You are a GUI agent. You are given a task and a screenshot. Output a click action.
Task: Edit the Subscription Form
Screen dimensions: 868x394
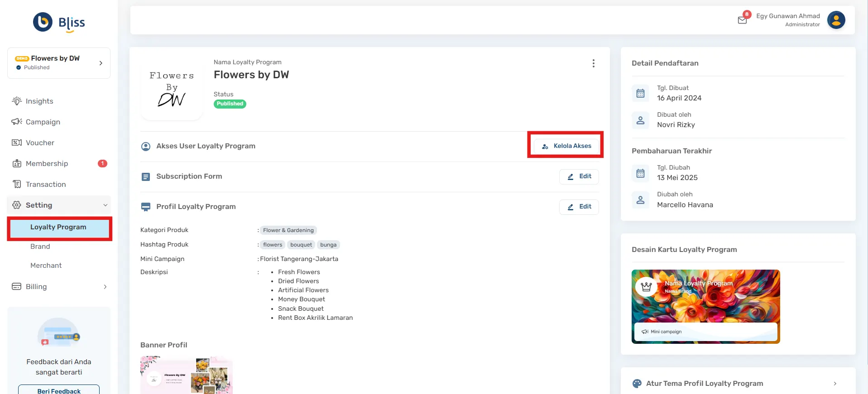579,176
